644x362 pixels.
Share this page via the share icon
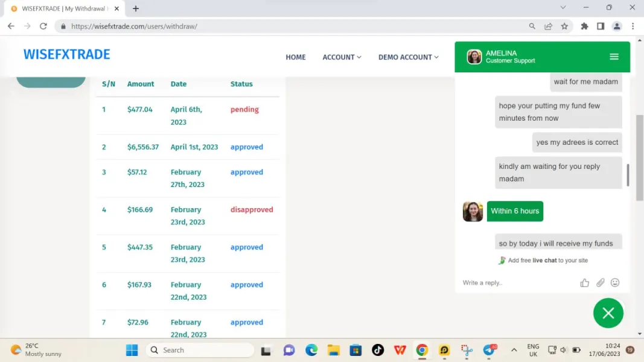coord(548,27)
